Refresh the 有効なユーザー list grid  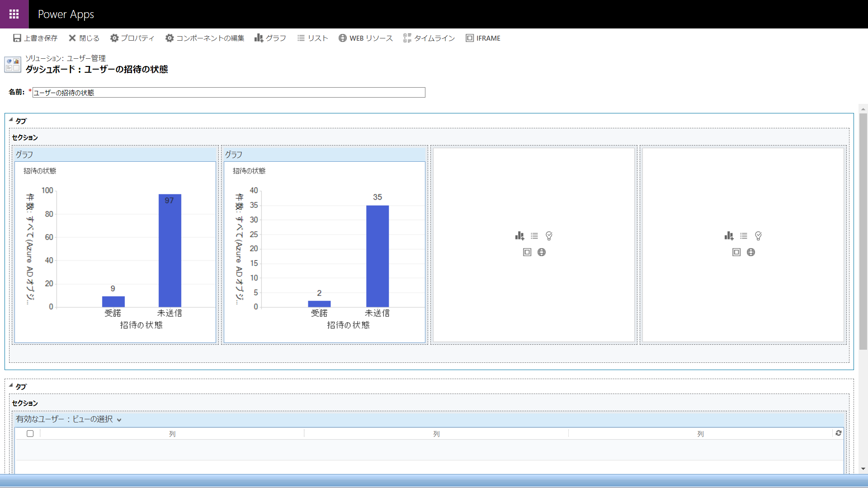pyautogui.click(x=839, y=433)
